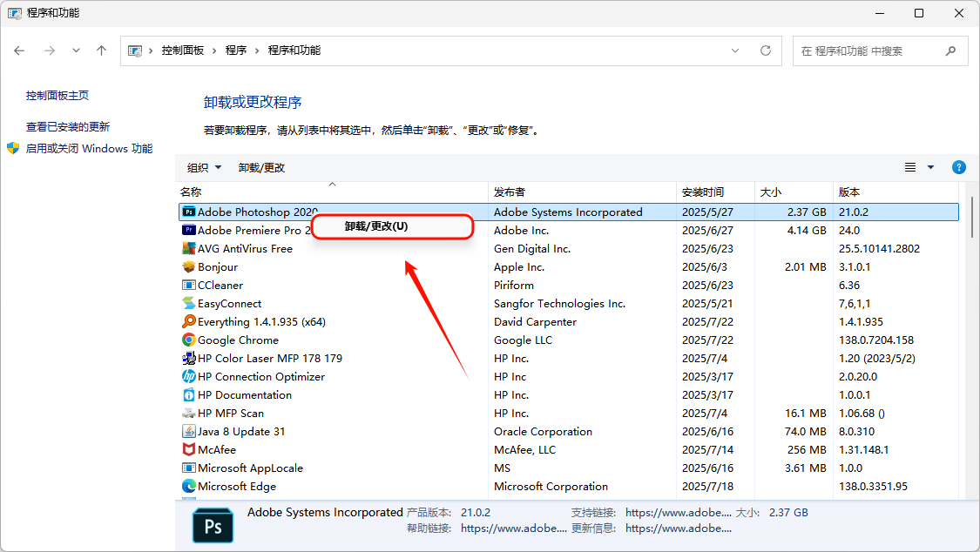Go up one folder level
The height and width of the screenshot is (552, 980).
click(x=101, y=50)
